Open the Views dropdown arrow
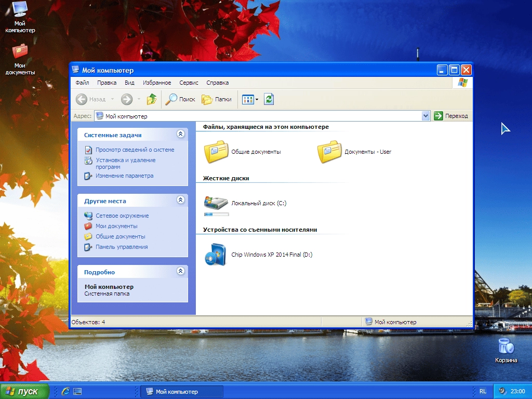Screen dimensions: 532x399 [257, 99]
